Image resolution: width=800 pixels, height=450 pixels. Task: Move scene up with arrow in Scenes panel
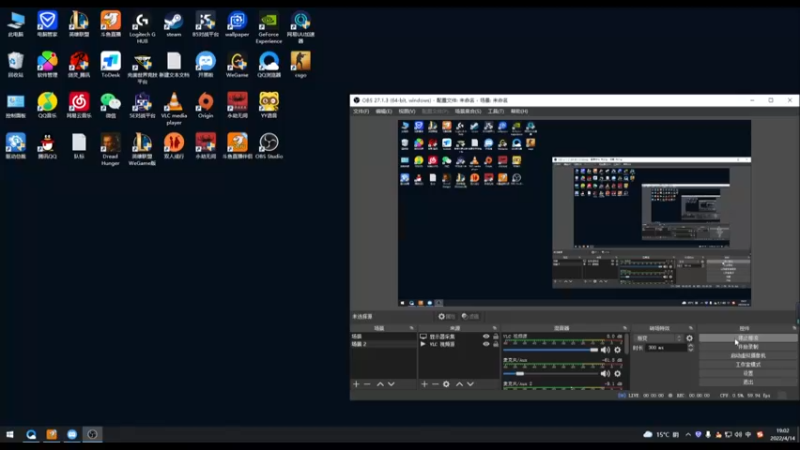click(380, 384)
